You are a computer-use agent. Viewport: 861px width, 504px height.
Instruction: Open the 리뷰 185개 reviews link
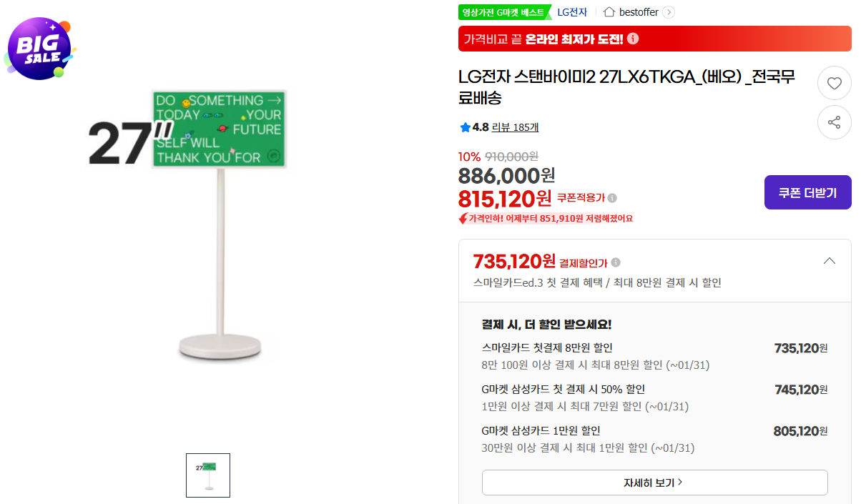pyautogui.click(x=515, y=127)
